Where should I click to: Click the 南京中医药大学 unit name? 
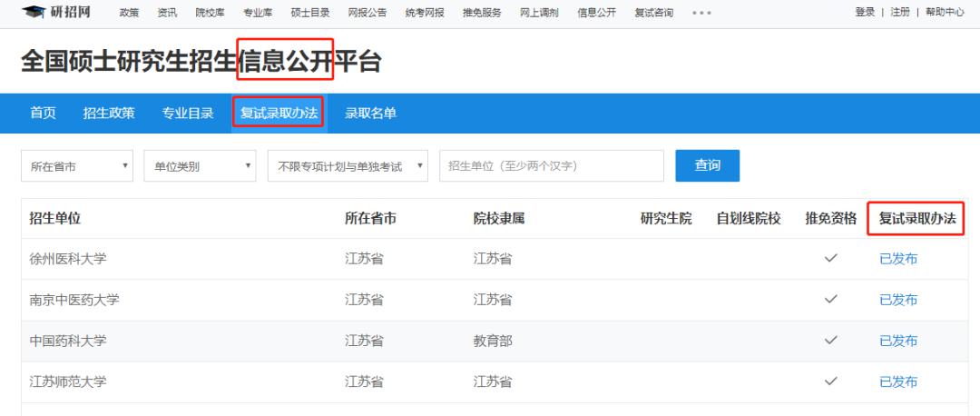73,300
